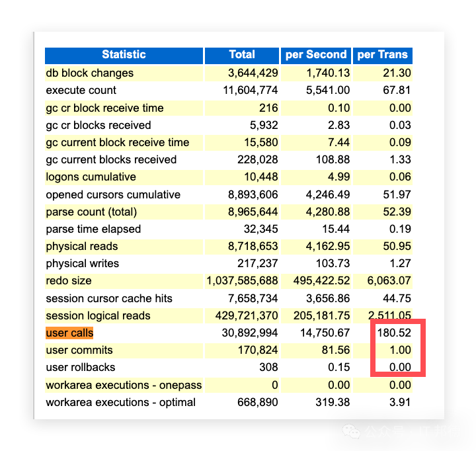Click per second value 1,740.13
This screenshot has width=476, height=451.
(x=328, y=73)
